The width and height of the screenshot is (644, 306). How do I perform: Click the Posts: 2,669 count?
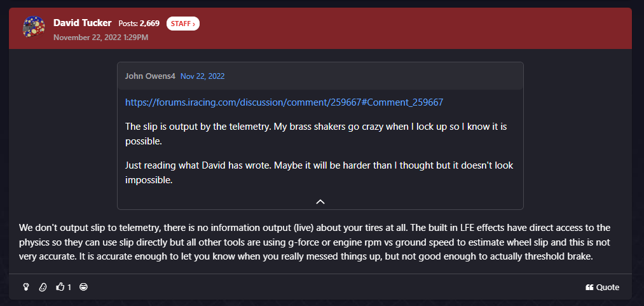pos(139,24)
